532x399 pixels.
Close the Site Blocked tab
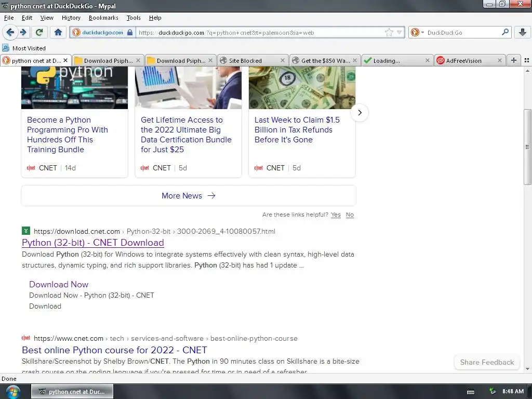[282, 60]
